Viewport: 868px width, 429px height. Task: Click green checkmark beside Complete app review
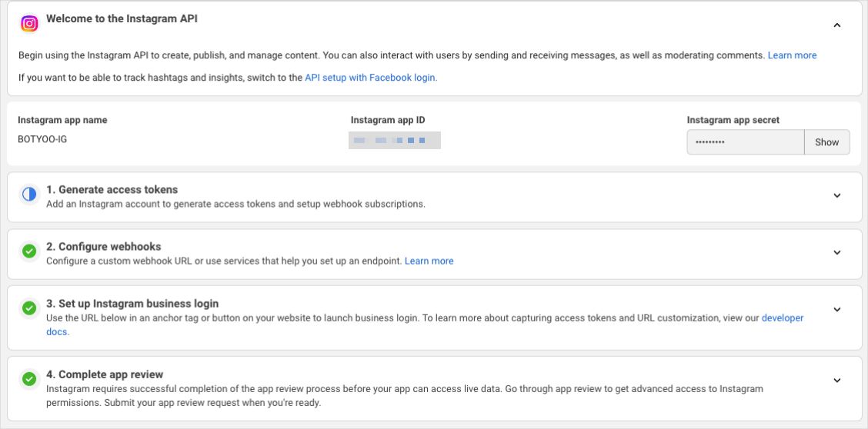(x=29, y=379)
